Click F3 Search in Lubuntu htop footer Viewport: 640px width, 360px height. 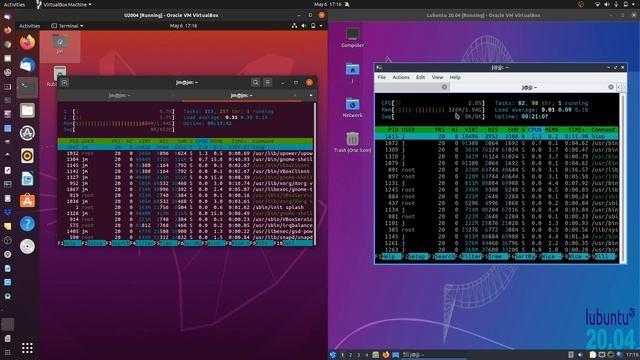(x=443, y=256)
